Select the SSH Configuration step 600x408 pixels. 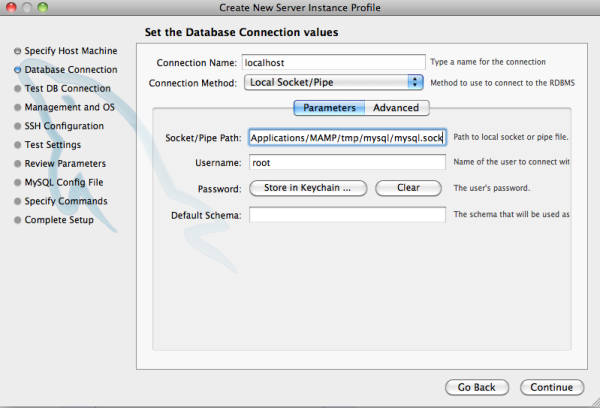point(64,126)
